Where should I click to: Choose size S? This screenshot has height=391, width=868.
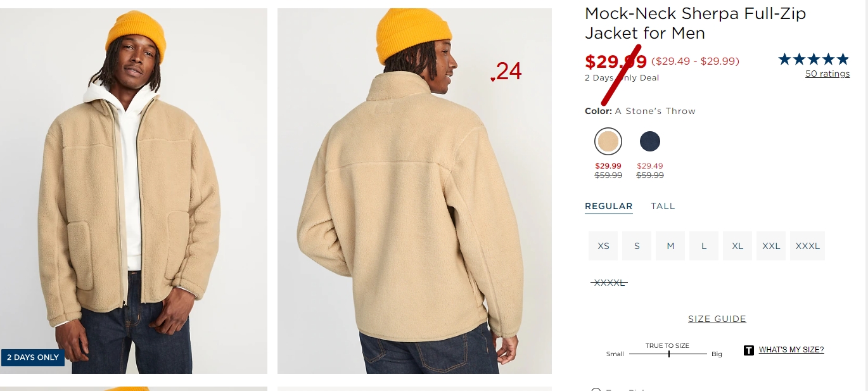pyautogui.click(x=637, y=246)
